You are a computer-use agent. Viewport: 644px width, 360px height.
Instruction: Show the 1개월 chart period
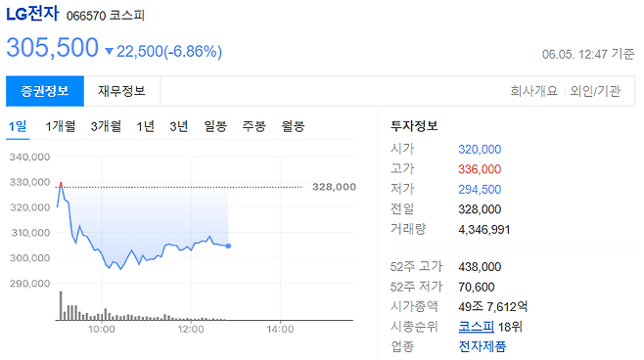pyautogui.click(x=61, y=126)
